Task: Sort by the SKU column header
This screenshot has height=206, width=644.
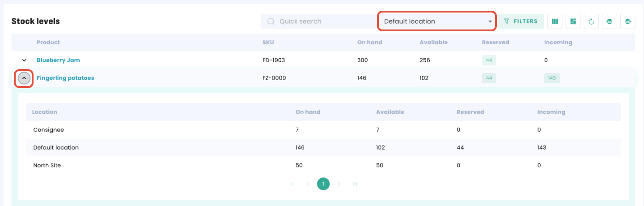Action: pyautogui.click(x=268, y=42)
